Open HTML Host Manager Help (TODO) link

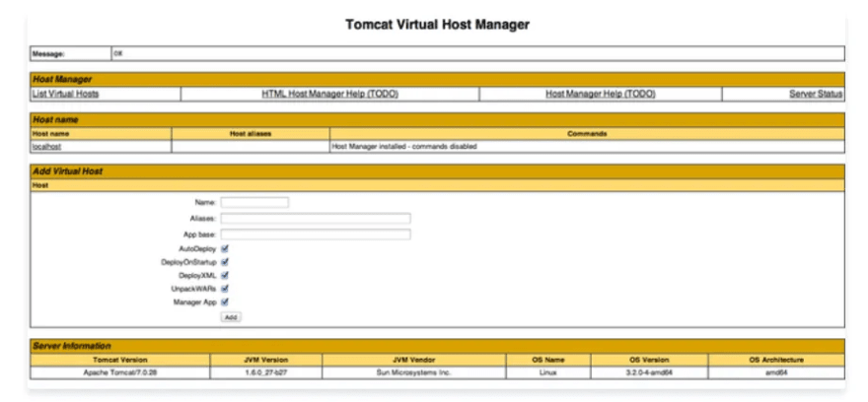pos(329,94)
